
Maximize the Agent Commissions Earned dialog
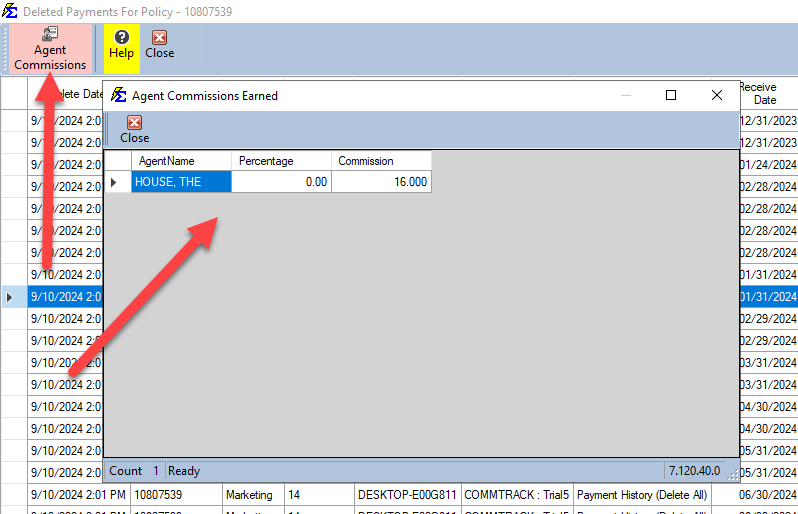pos(671,95)
